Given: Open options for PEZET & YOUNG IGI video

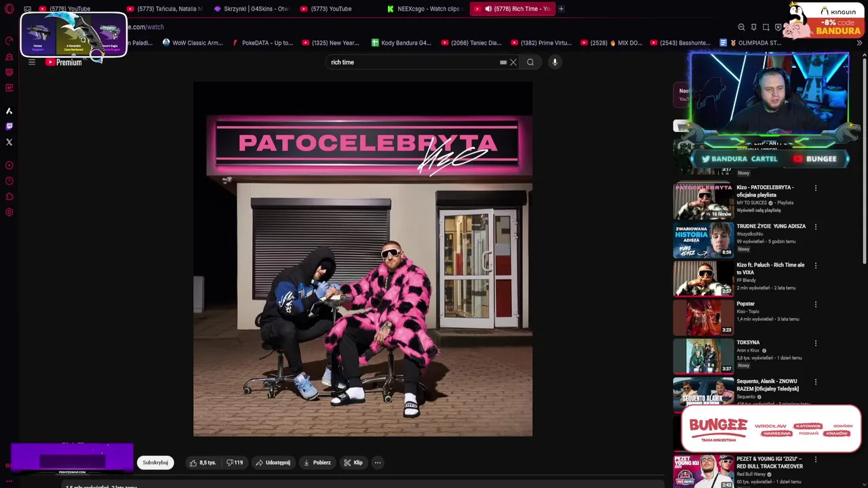Looking at the screenshot, I should click(816, 460).
